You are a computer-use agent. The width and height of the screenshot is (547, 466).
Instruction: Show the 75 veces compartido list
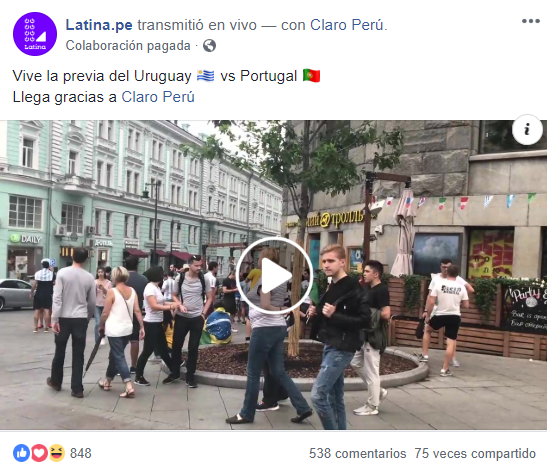click(475, 453)
